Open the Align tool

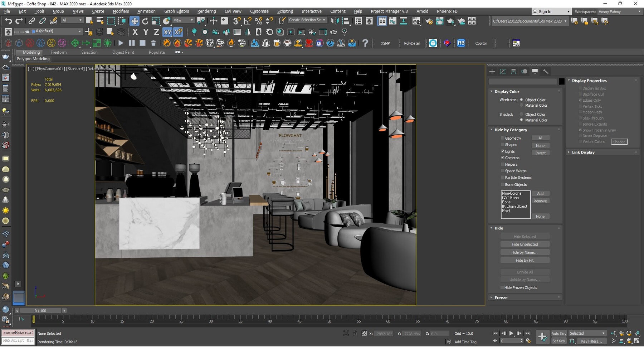click(345, 21)
